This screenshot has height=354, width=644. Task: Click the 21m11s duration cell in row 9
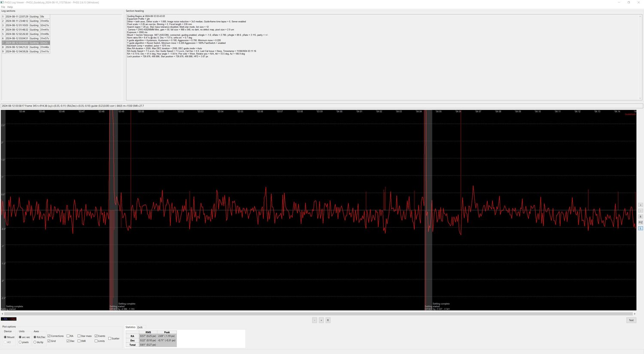[45, 52]
